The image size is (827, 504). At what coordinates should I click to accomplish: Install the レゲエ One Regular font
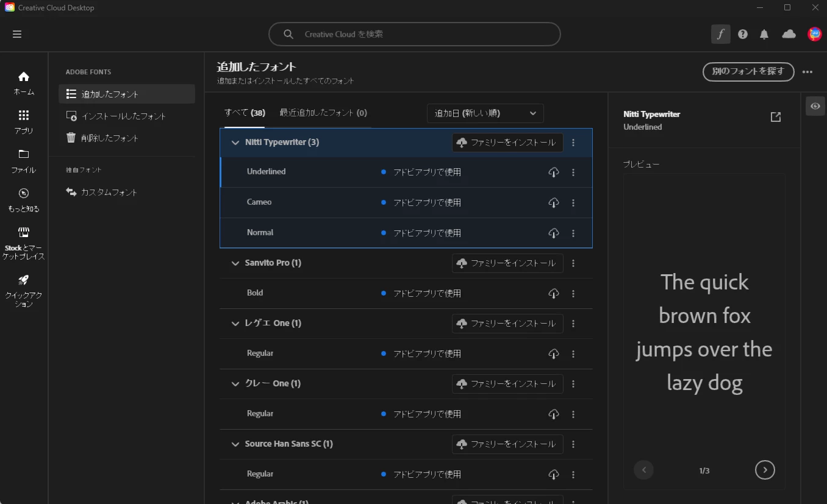pos(553,353)
